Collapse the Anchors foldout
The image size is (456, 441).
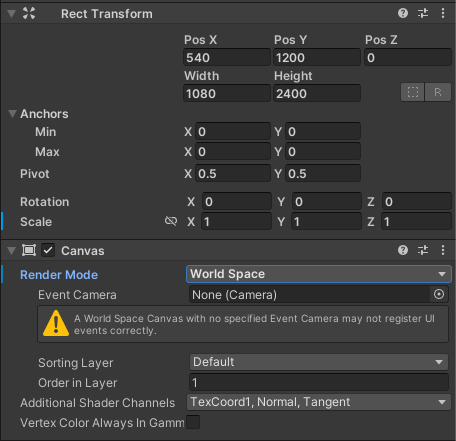12,114
